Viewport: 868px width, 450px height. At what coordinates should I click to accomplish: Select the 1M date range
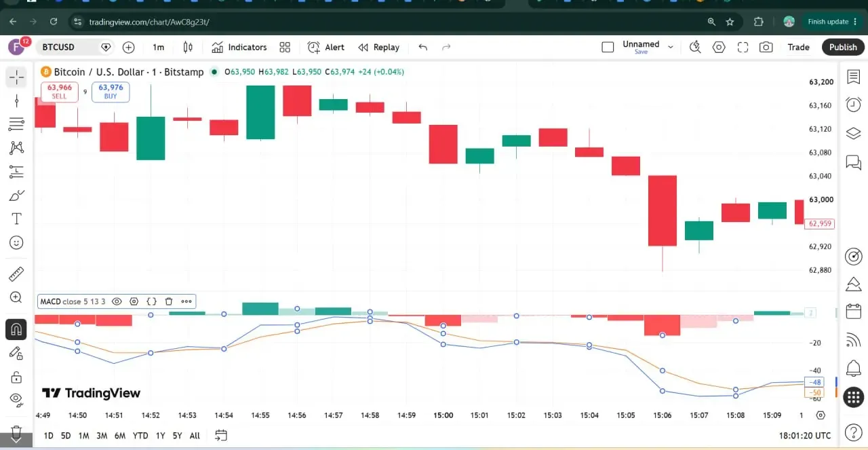coord(83,436)
